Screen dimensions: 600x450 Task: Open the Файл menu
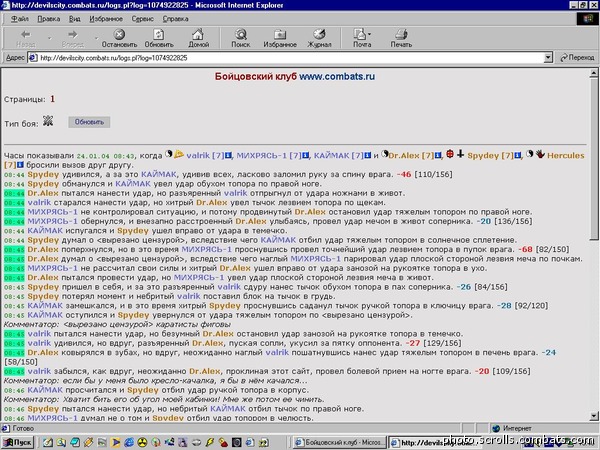pyautogui.click(x=20, y=19)
